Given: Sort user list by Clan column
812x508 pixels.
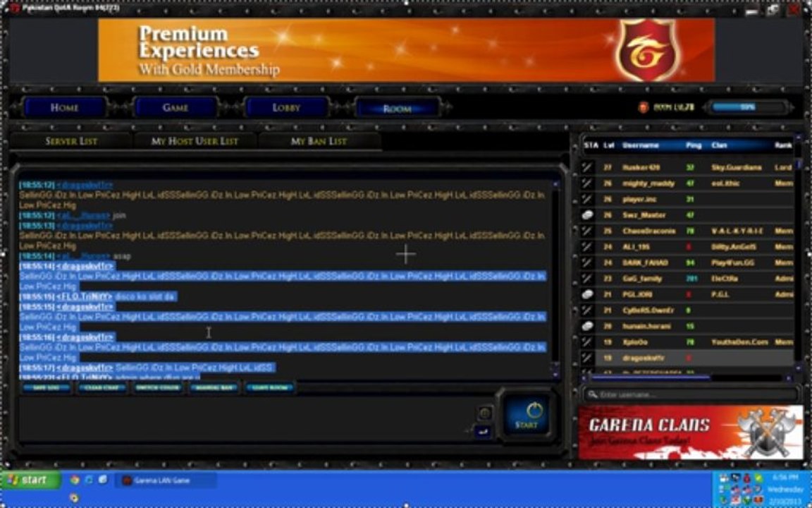Looking at the screenshot, I should (719, 145).
